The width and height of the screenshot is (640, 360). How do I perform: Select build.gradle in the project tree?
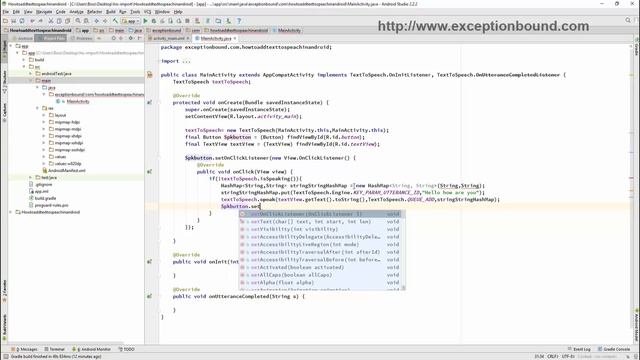click(45, 198)
